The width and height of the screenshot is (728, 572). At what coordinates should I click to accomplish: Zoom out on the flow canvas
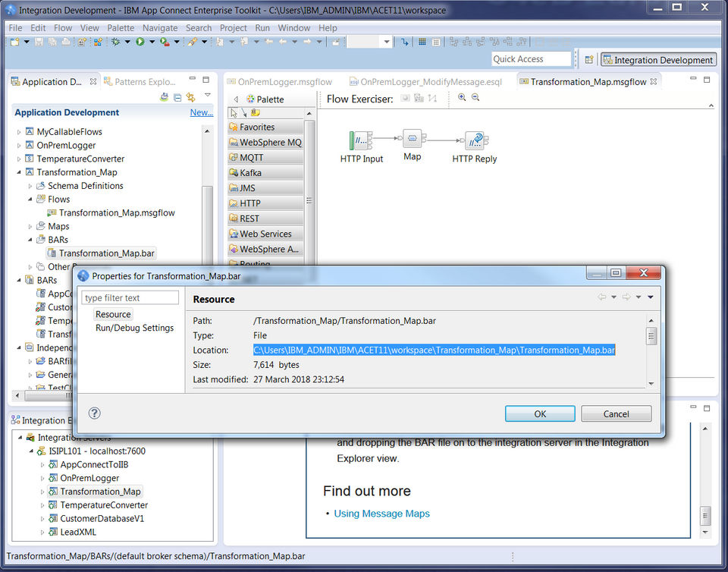point(475,98)
